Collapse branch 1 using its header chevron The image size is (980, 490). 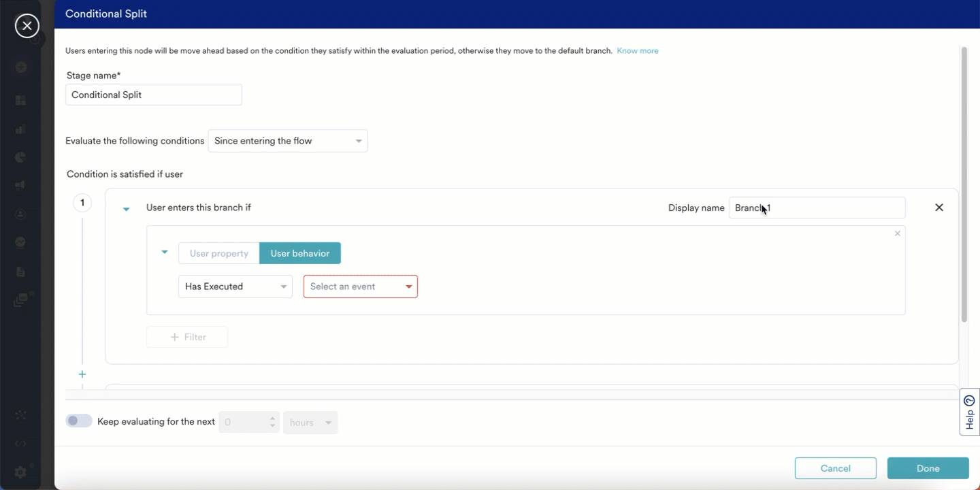126,209
